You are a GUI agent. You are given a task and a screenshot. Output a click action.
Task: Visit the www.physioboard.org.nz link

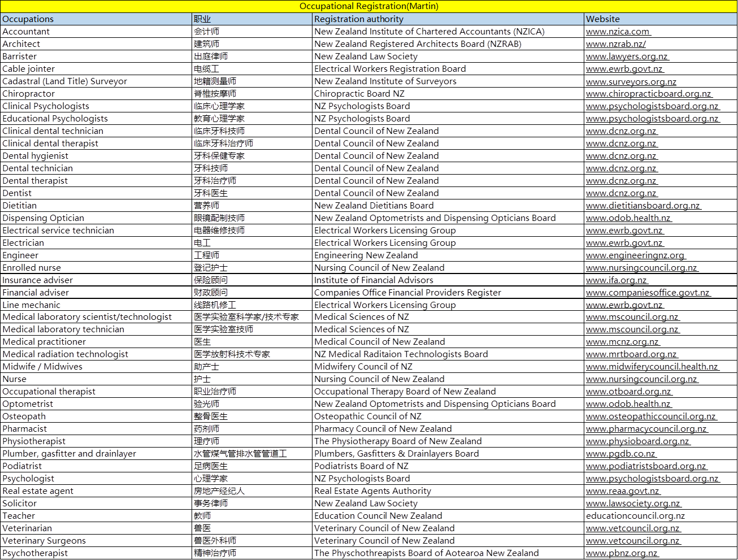coord(638,441)
